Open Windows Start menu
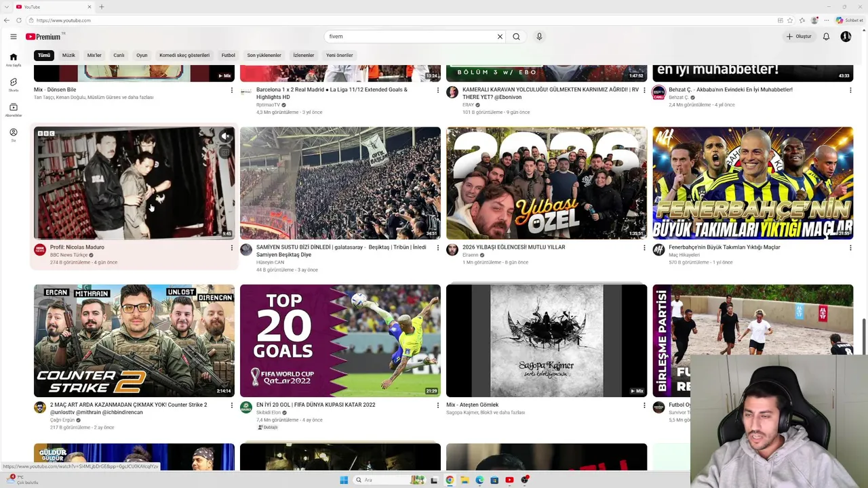This screenshot has width=868, height=488. tap(344, 480)
